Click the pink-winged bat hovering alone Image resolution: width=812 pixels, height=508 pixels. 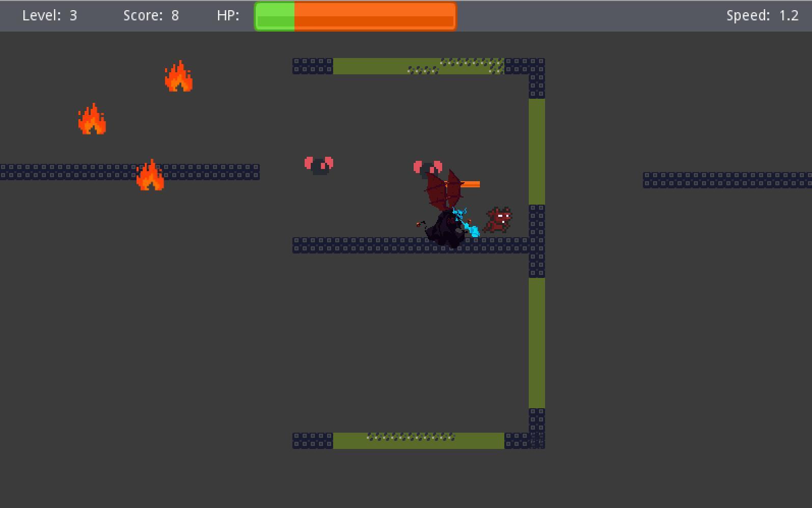pos(319,165)
